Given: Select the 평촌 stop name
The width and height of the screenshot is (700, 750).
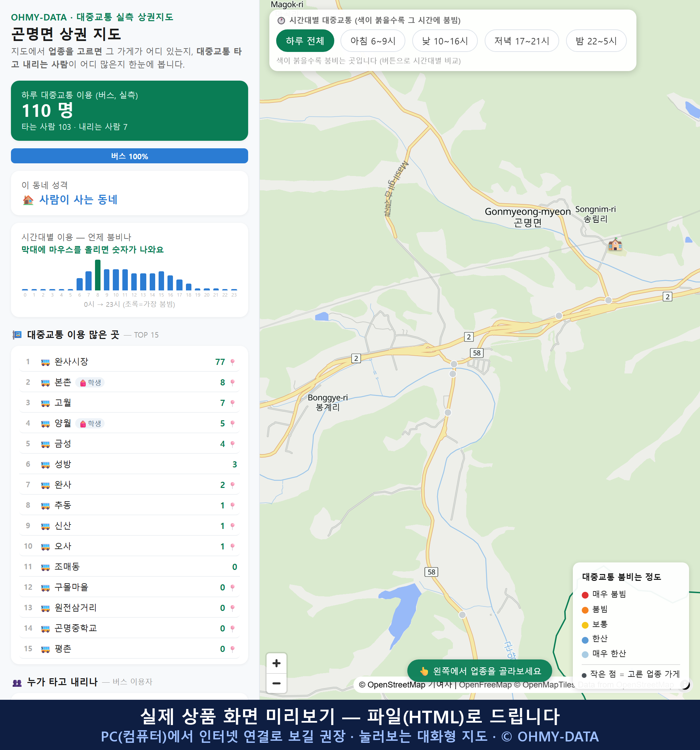Looking at the screenshot, I should pyautogui.click(x=63, y=649).
